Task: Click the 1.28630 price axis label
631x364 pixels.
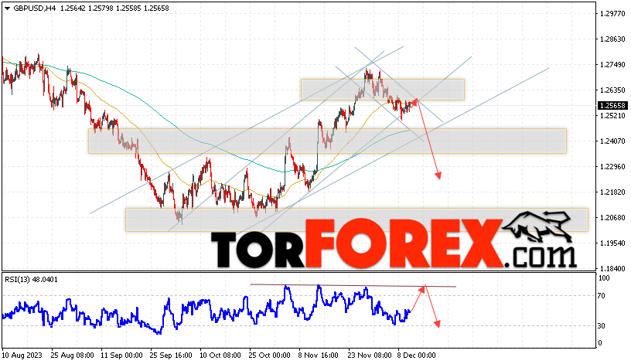Action: pos(612,39)
